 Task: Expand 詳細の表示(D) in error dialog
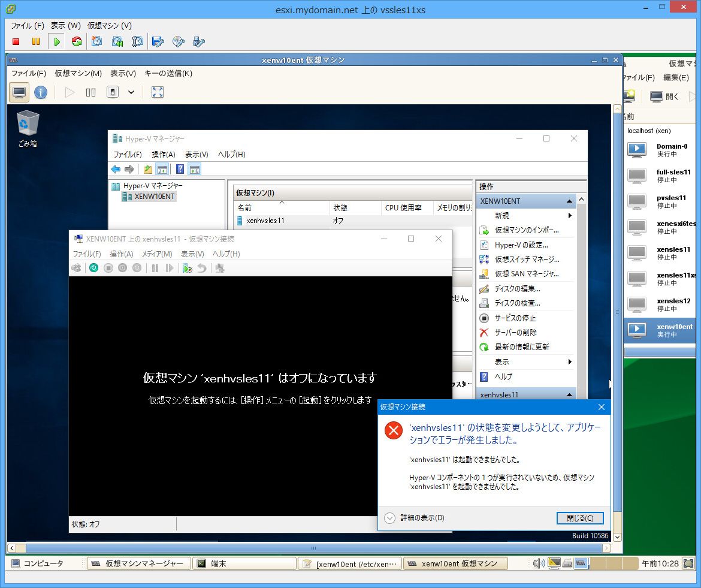415,518
